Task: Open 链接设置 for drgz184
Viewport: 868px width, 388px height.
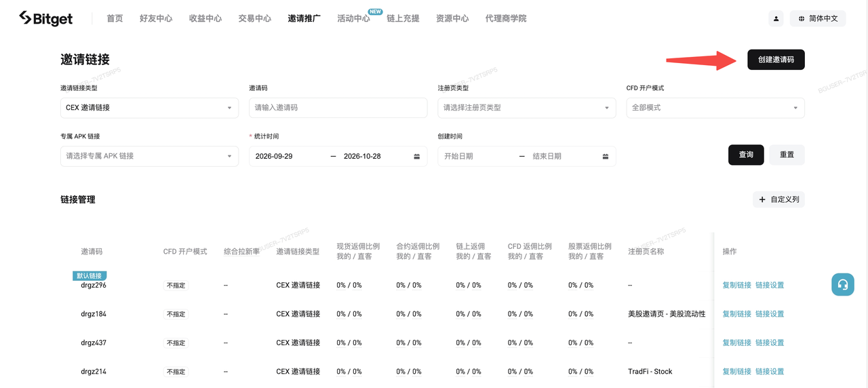Action: (x=770, y=314)
